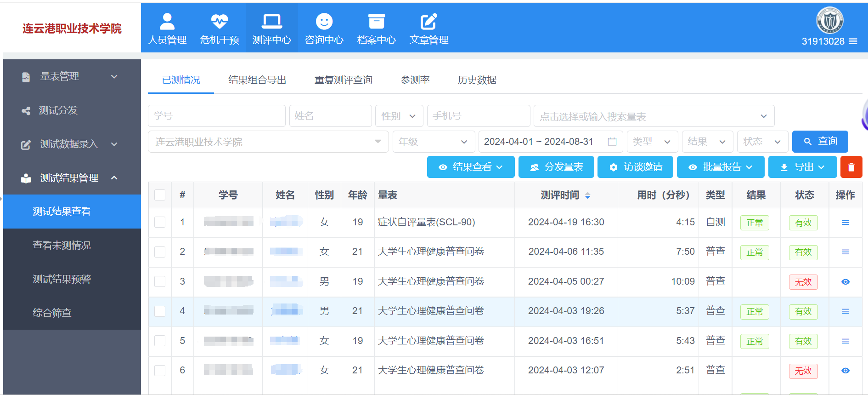Check the row 1 checkbox

click(160, 222)
